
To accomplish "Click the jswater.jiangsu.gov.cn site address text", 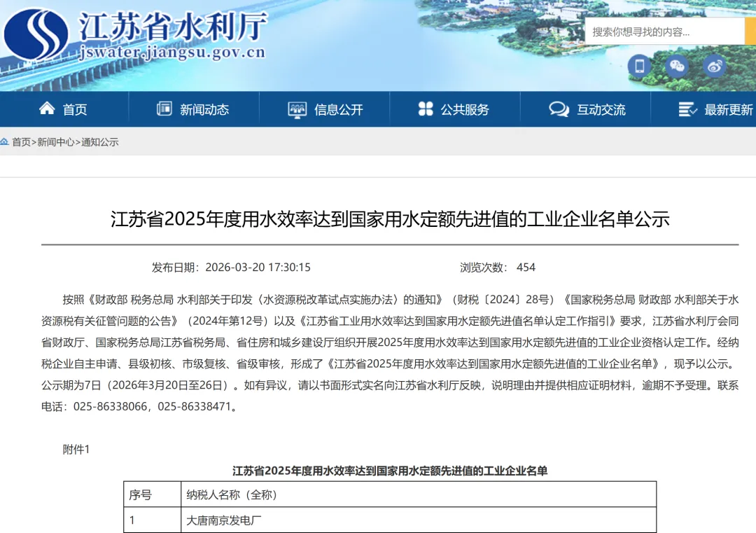I will (x=171, y=52).
